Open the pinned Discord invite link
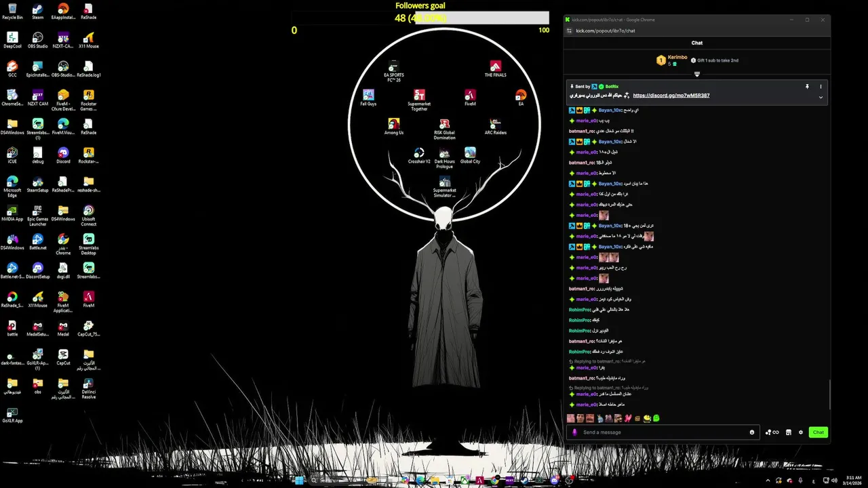 click(x=671, y=96)
